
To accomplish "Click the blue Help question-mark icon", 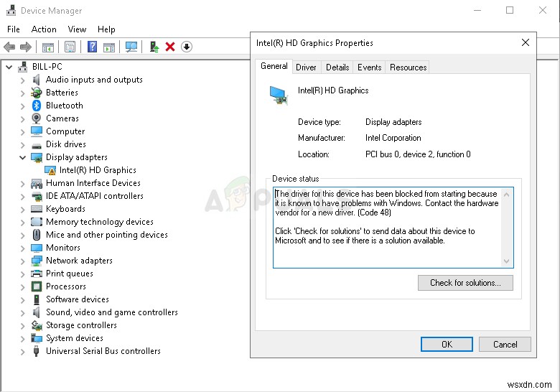I will (x=92, y=47).
